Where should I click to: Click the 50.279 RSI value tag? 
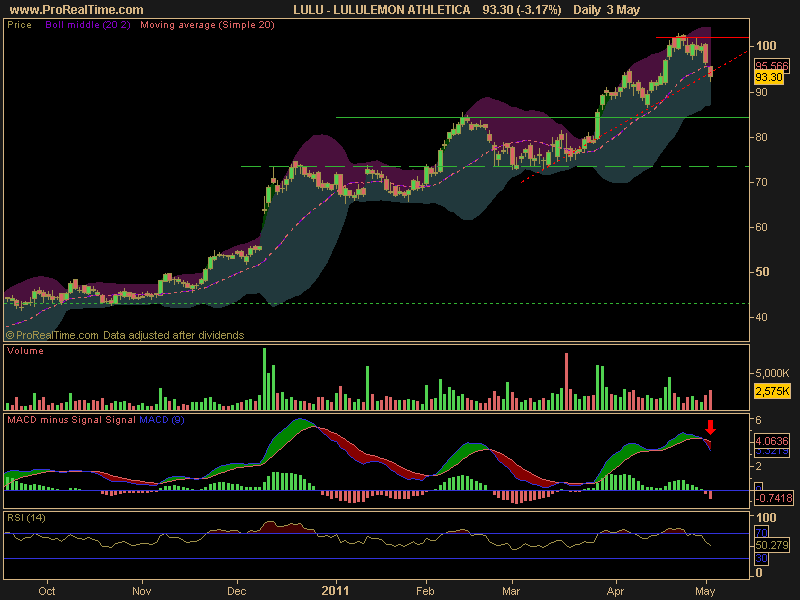772,545
